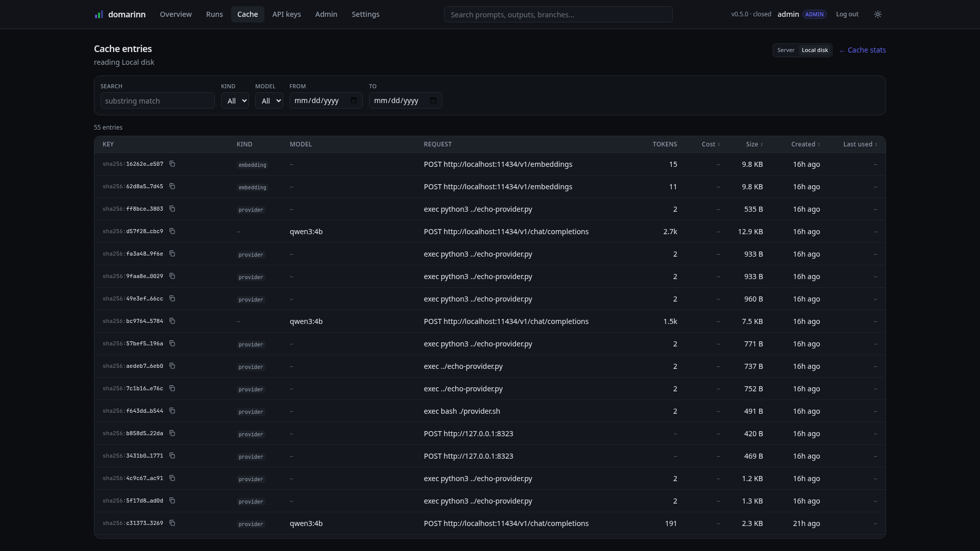Click the '21h ago' created value
Screen dimensions: 980x551
point(806,523)
